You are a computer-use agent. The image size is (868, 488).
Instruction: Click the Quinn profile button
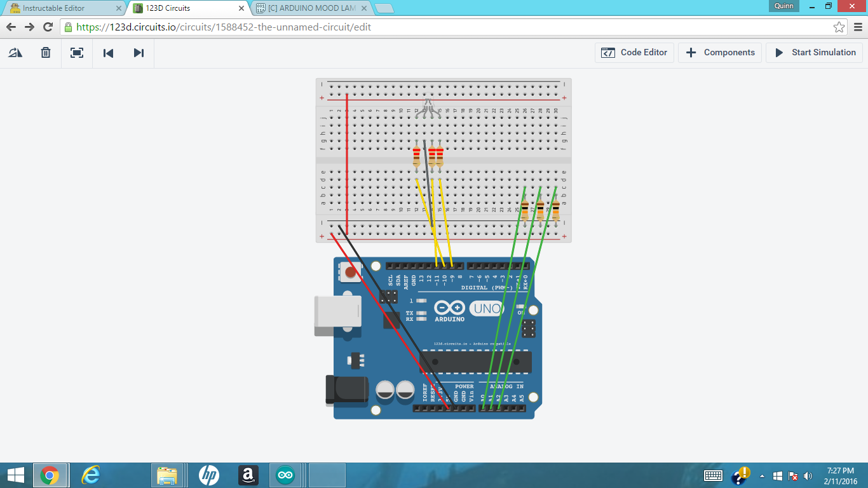pos(783,6)
